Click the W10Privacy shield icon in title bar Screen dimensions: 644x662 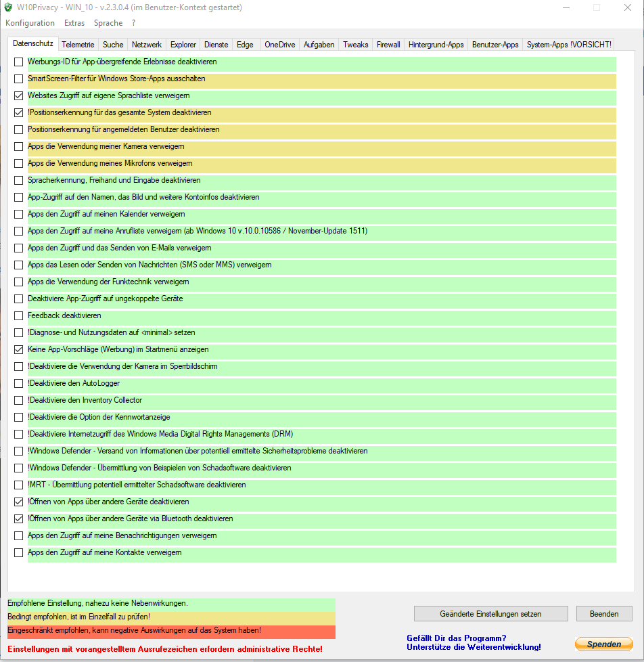click(9, 8)
